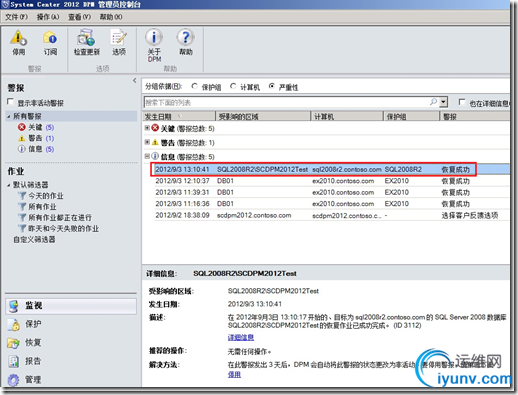This screenshot has width=518, height=395.
Task: Click the System Center title bar icon
Action: pos(5,4)
